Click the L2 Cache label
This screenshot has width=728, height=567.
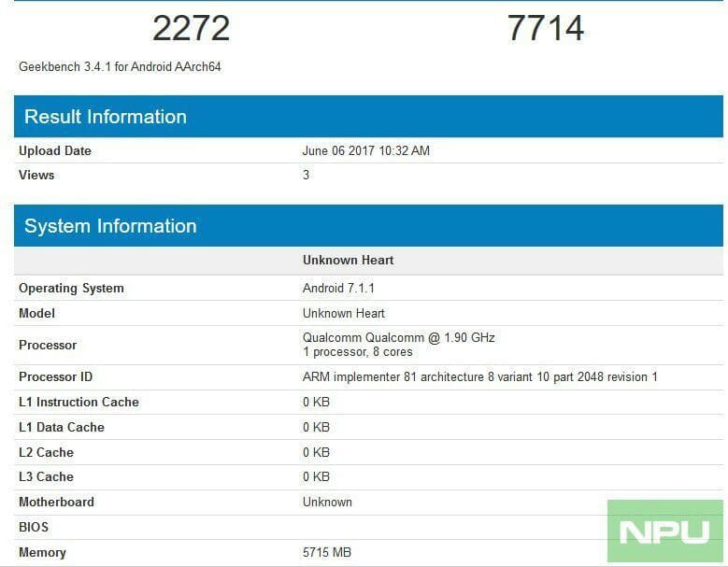coord(46,452)
